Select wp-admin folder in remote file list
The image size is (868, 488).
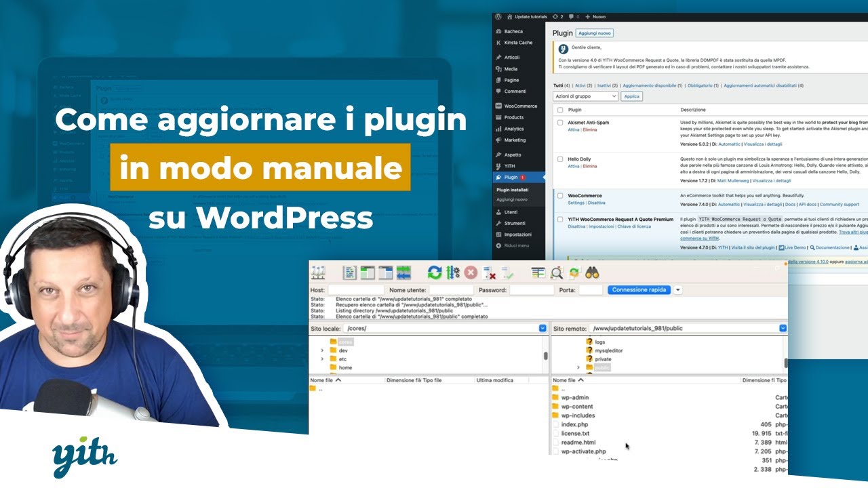(x=570, y=397)
